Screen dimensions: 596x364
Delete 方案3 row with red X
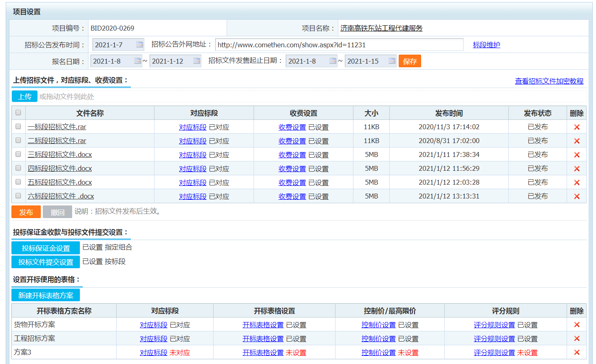pyautogui.click(x=577, y=352)
